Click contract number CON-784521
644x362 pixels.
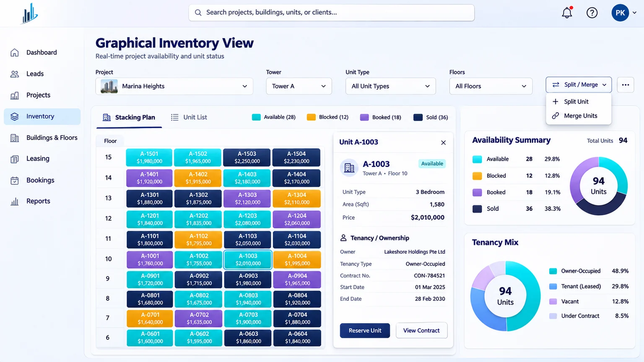[429, 276]
